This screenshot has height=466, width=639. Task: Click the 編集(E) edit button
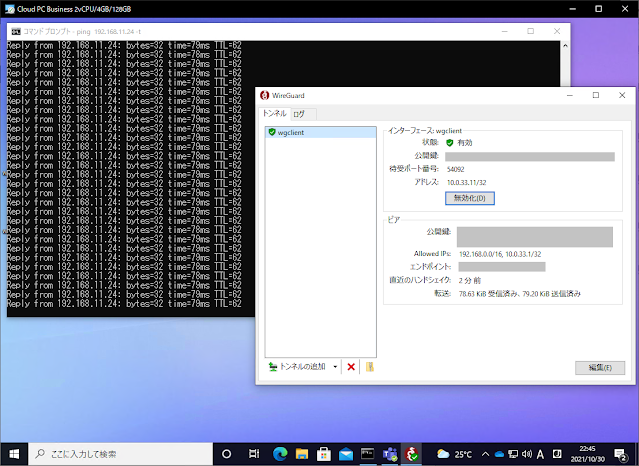[599, 368]
